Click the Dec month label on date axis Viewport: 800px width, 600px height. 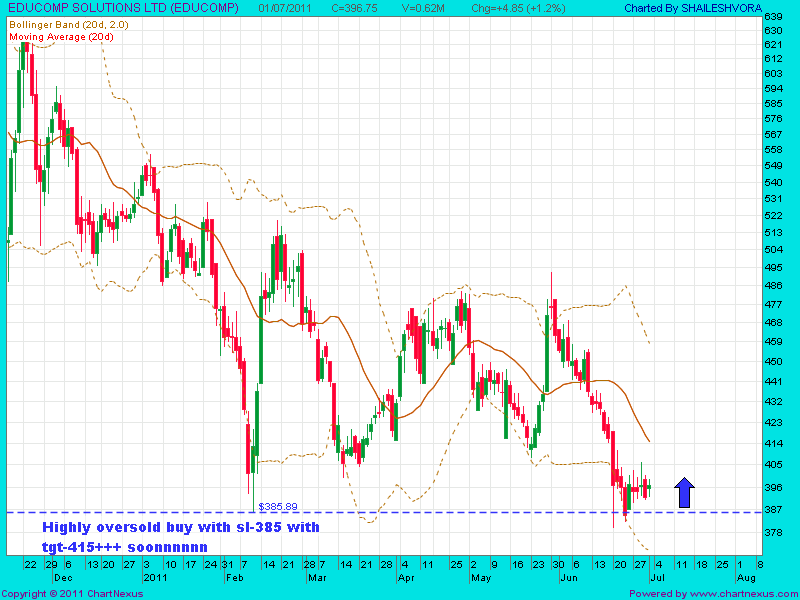click(x=64, y=578)
